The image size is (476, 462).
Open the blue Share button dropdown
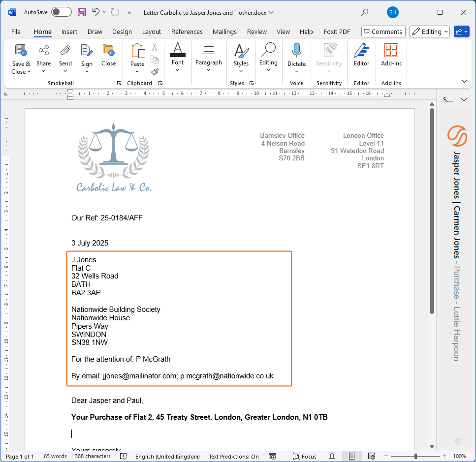coord(462,31)
